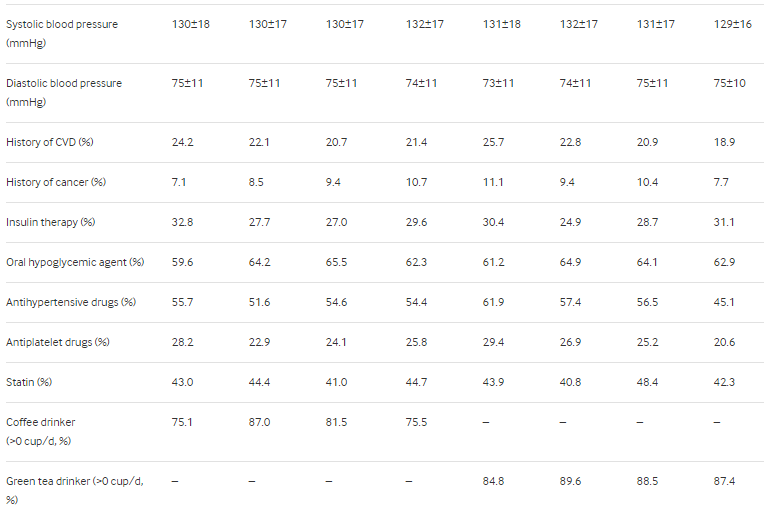Select the History of cancer (%) label

[x=56, y=182]
